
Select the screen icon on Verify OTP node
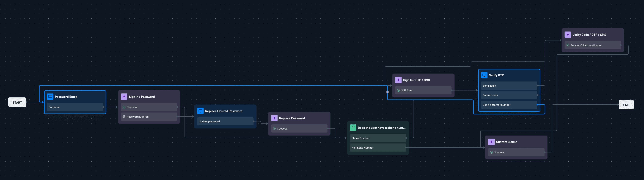(485, 75)
